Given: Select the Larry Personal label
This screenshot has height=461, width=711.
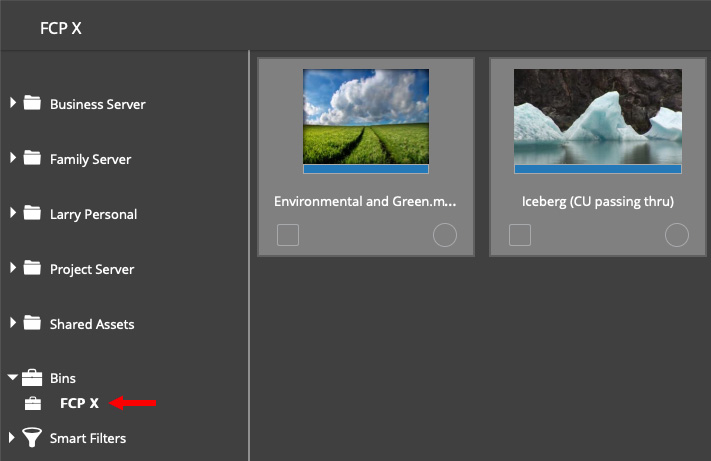Looking at the screenshot, I should tap(93, 214).
